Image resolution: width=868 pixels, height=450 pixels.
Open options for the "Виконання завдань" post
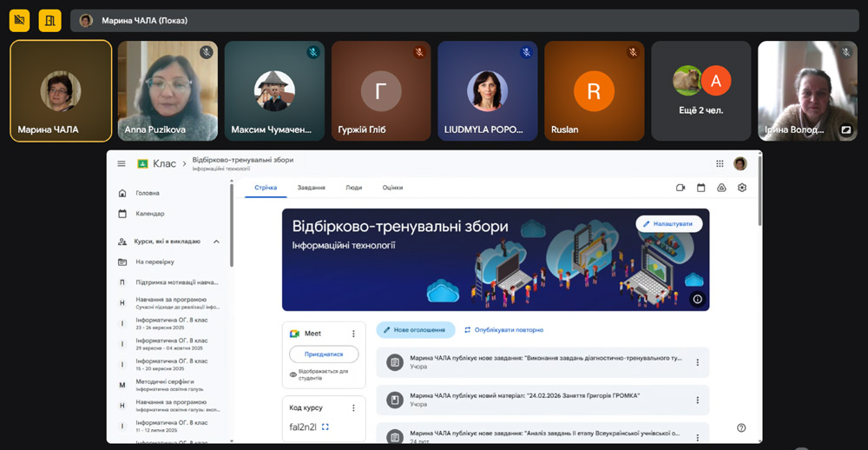tap(698, 362)
